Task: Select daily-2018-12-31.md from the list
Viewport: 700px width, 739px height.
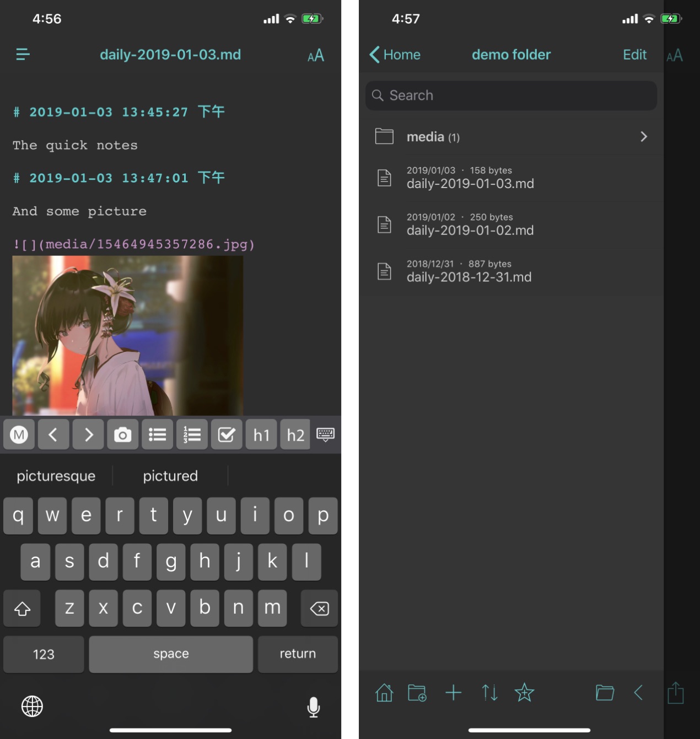Action: [x=469, y=271]
